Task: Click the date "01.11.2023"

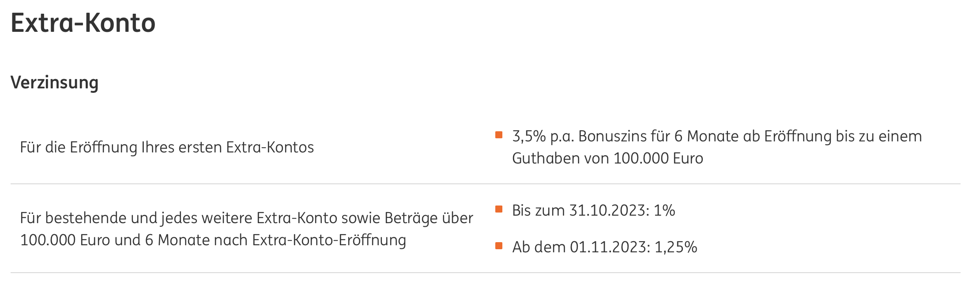Action: pyautogui.click(x=609, y=247)
